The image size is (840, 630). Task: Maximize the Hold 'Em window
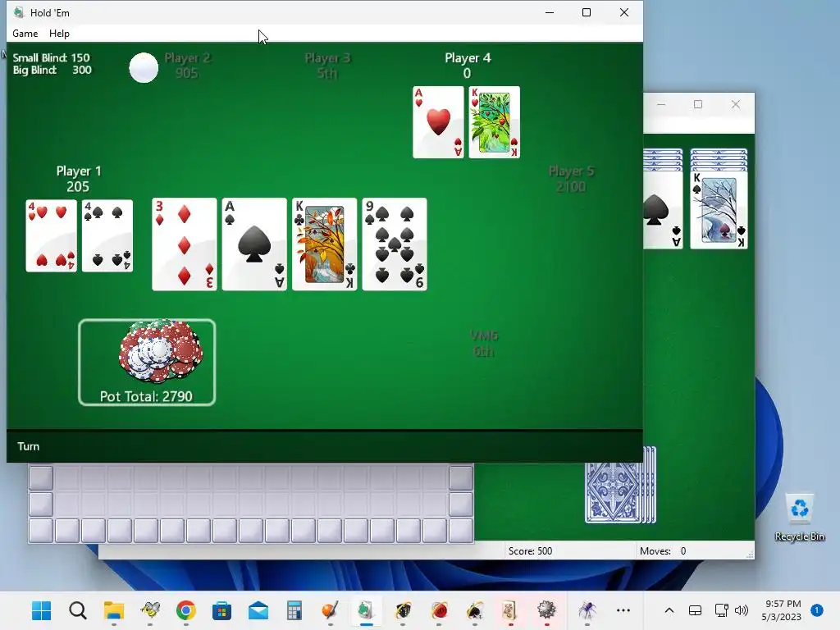(587, 12)
